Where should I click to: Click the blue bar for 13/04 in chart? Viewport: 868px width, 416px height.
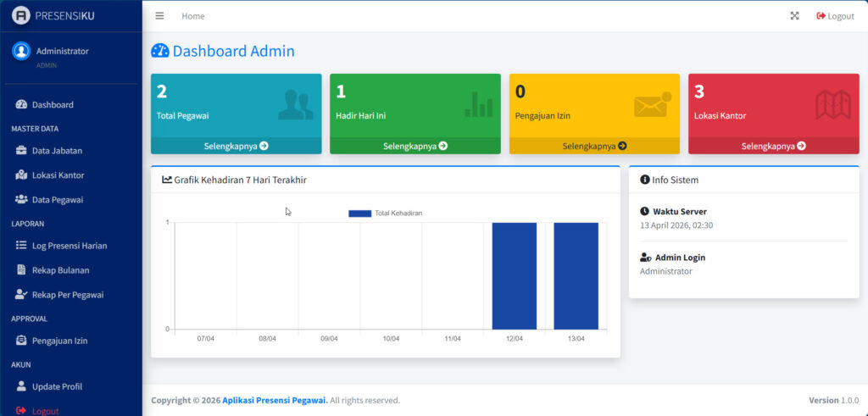(x=576, y=275)
